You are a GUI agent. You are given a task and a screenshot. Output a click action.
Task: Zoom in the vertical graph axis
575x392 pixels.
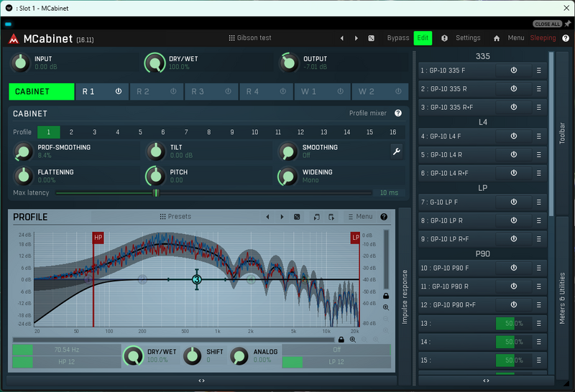pos(386,308)
